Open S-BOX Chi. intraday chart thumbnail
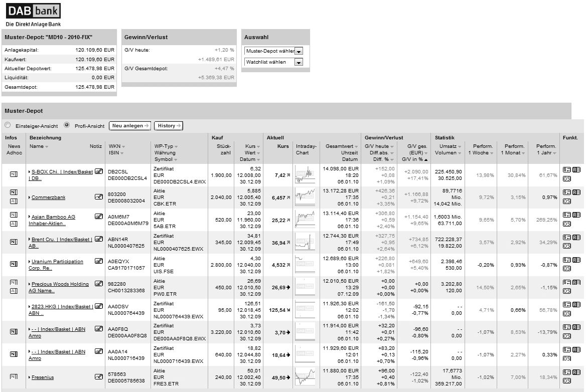Image resolution: width=588 pixels, height=392 pixels. 305,174
